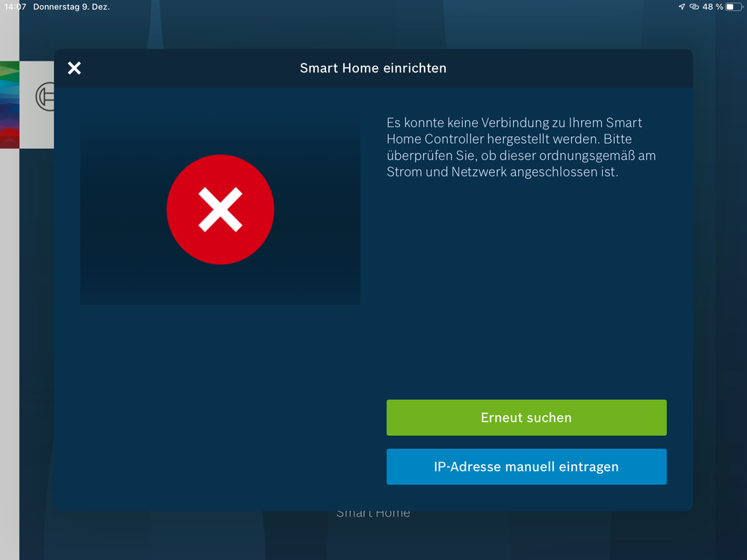Tap the 'Strom und Netzwerk' text line
747x560 pixels.
pyautogui.click(x=502, y=172)
